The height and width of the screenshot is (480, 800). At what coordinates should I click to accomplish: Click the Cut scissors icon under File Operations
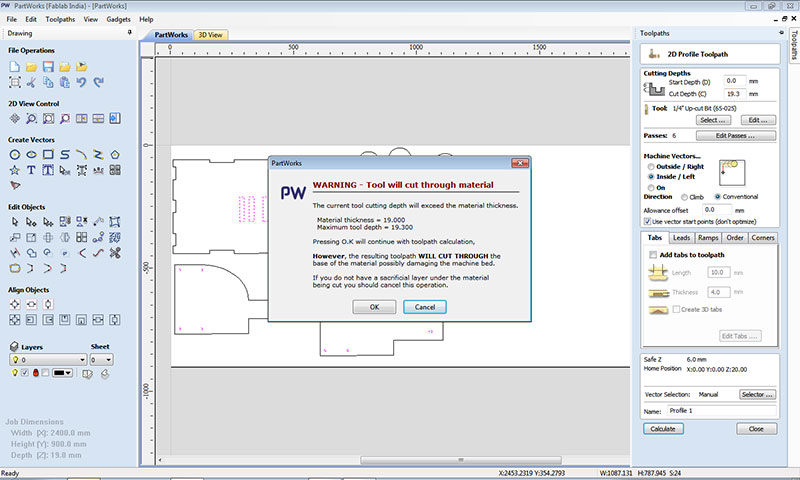pyautogui.click(x=31, y=82)
